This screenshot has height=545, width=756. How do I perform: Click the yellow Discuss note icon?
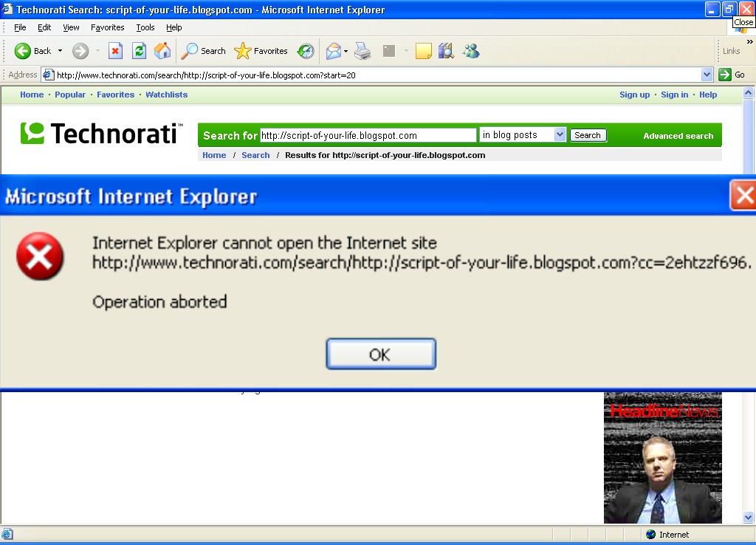pos(423,51)
